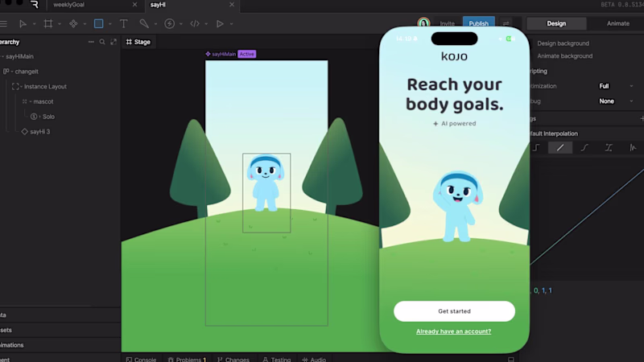Click the Invite button

click(447, 23)
